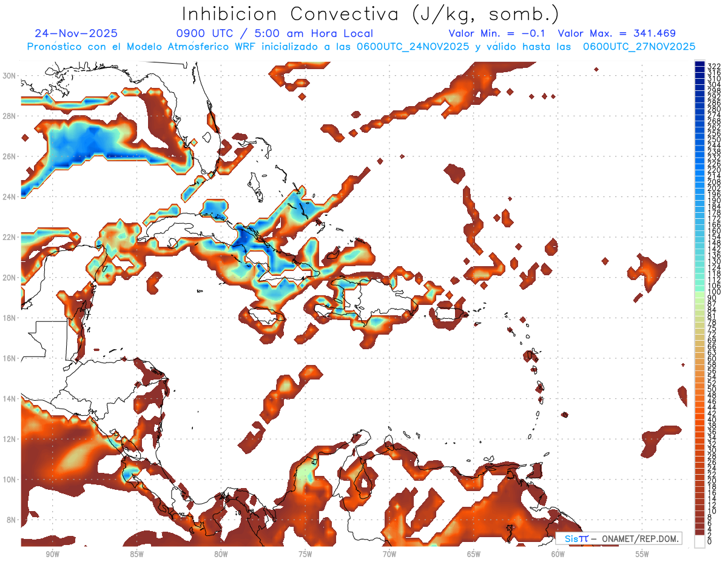Viewport: 728px width, 562px height.
Task: Click the "70W" longitude label
Action: [x=389, y=554]
